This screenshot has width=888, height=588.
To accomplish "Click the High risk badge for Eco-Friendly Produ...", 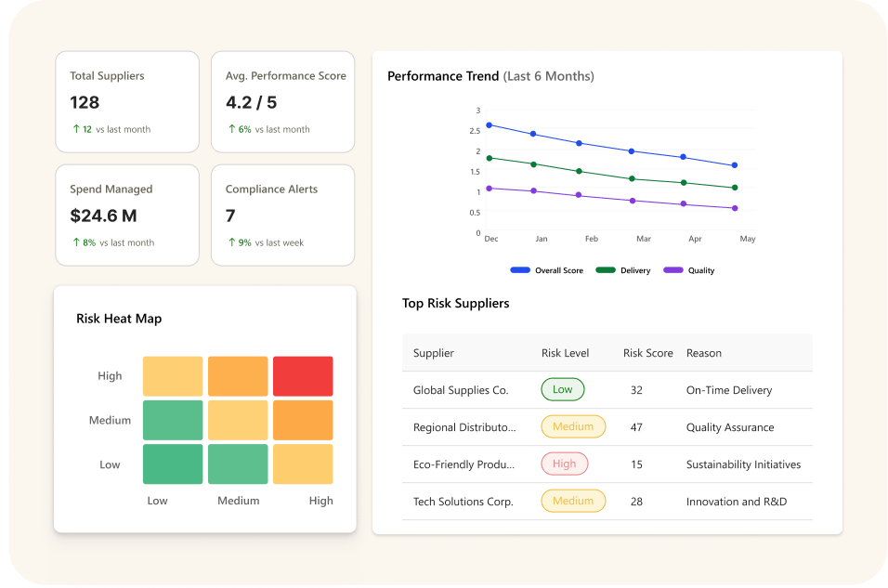I will [x=565, y=464].
